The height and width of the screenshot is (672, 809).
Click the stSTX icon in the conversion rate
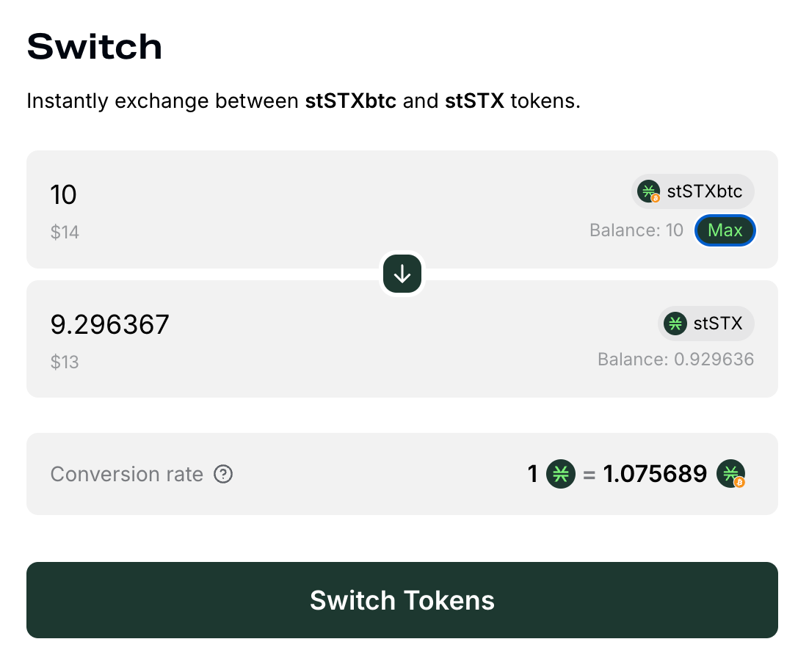click(561, 474)
